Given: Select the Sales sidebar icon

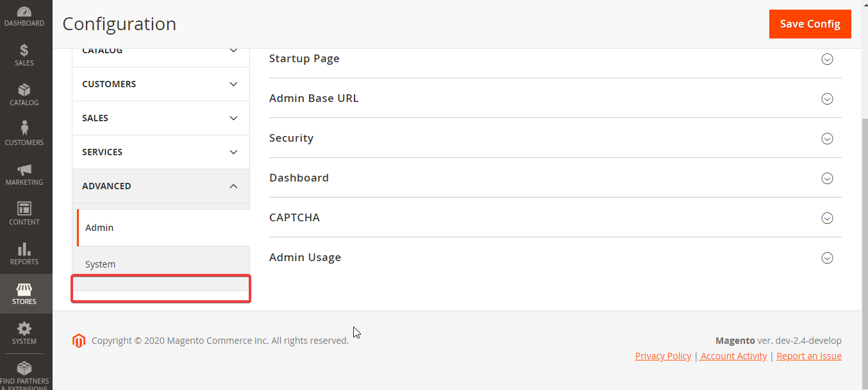Looking at the screenshot, I should coord(26,55).
